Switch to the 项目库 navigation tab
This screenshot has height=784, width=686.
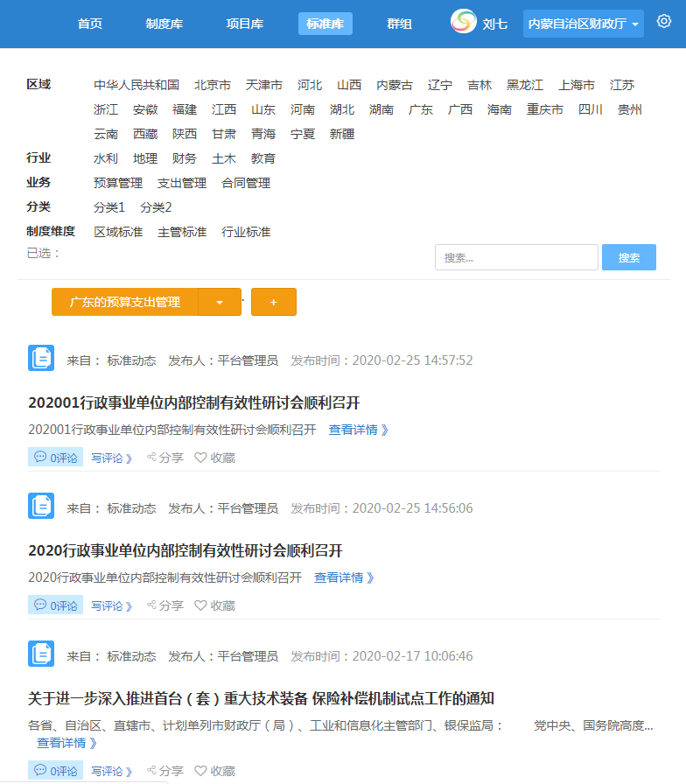[244, 24]
